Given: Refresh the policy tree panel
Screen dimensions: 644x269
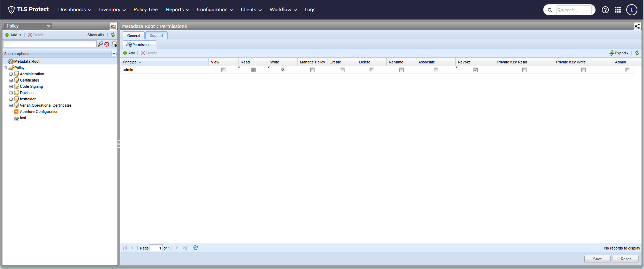Looking at the screenshot, I should point(113,35).
